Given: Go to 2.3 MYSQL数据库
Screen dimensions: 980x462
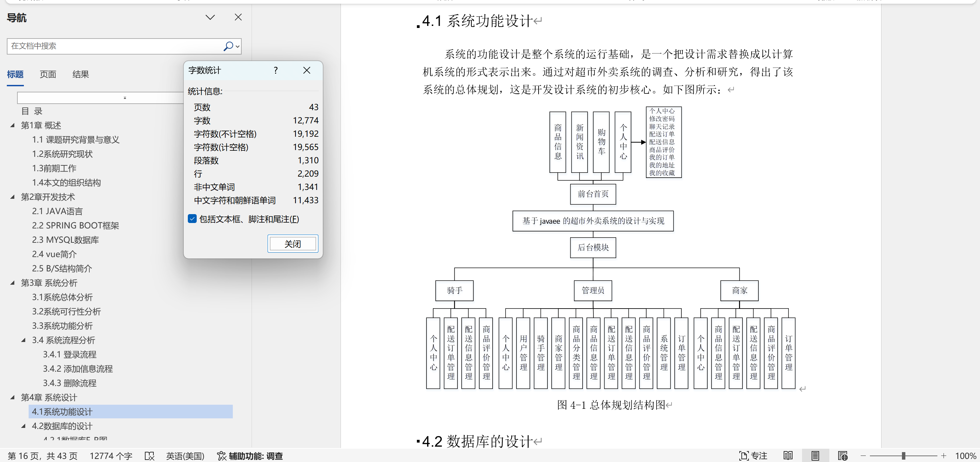Looking at the screenshot, I should point(65,240).
